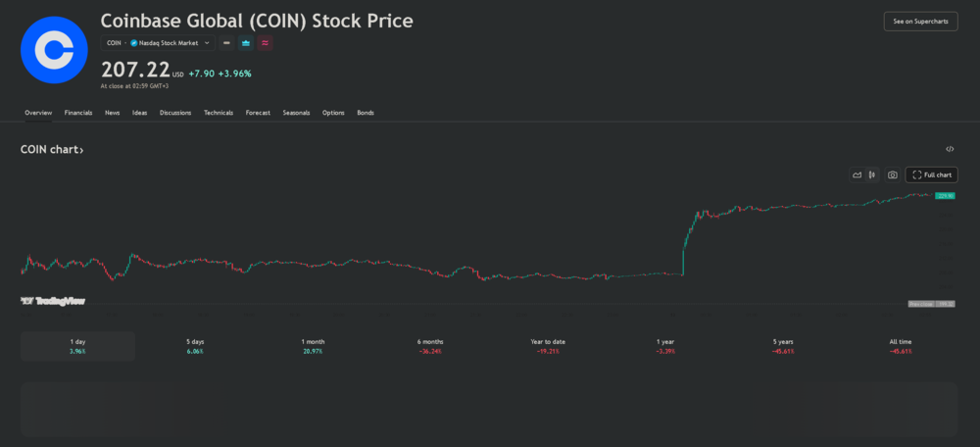
Task: Click the pink wave badge icon
Action: (x=265, y=43)
